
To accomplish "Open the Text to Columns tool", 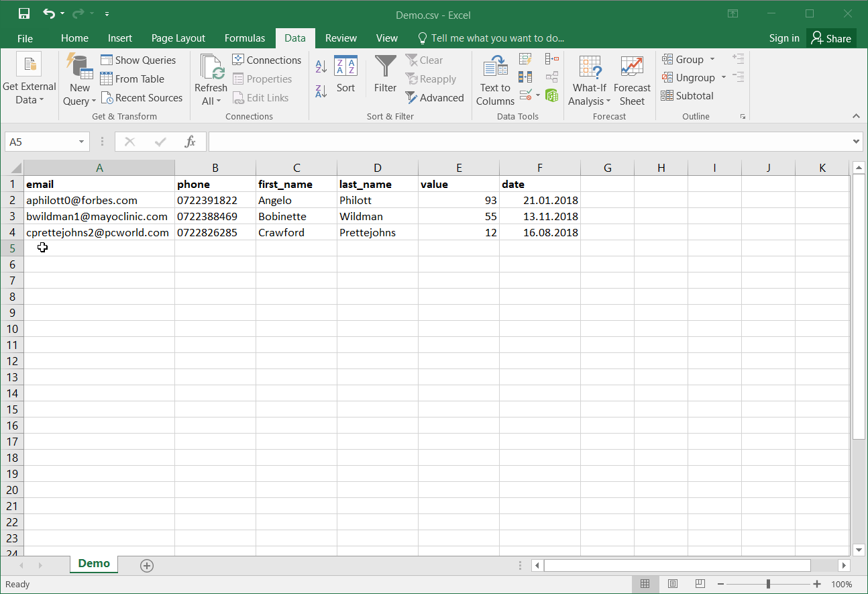I will click(x=495, y=81).
